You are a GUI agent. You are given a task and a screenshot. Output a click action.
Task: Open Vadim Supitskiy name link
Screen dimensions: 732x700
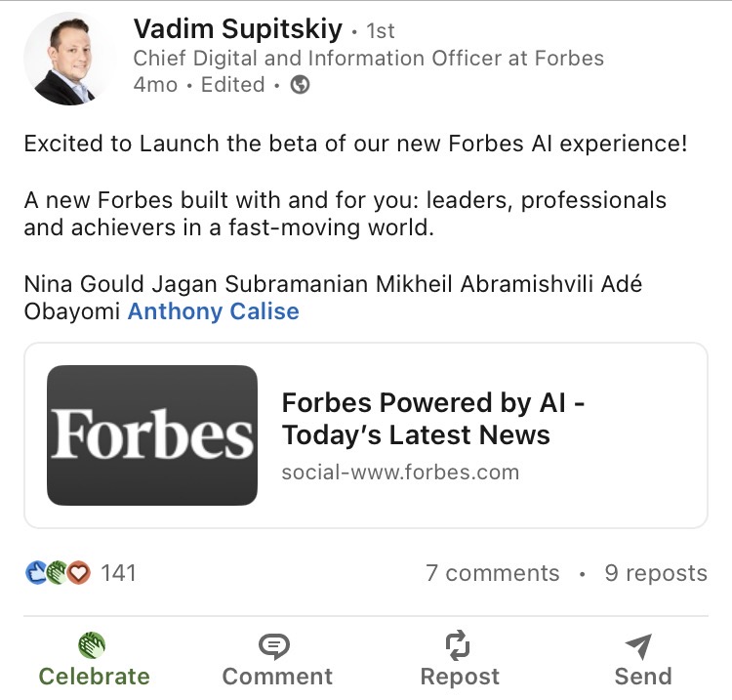click(x=237, y=30)
